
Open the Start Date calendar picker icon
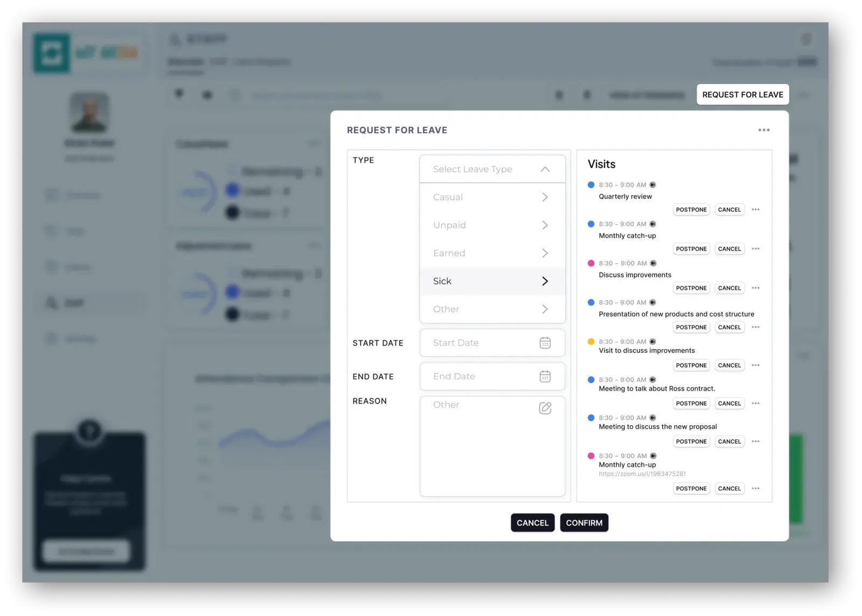pyautogui.click(x=545, y=343)
